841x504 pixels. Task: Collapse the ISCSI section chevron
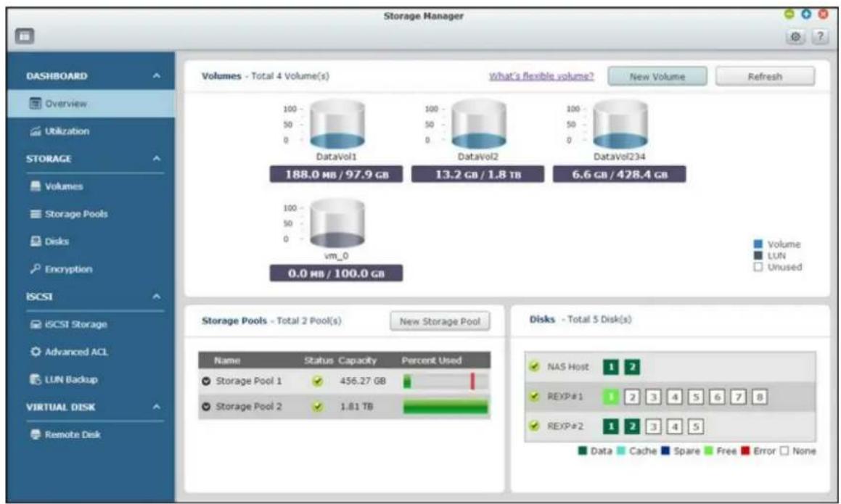tap(156, 297)
